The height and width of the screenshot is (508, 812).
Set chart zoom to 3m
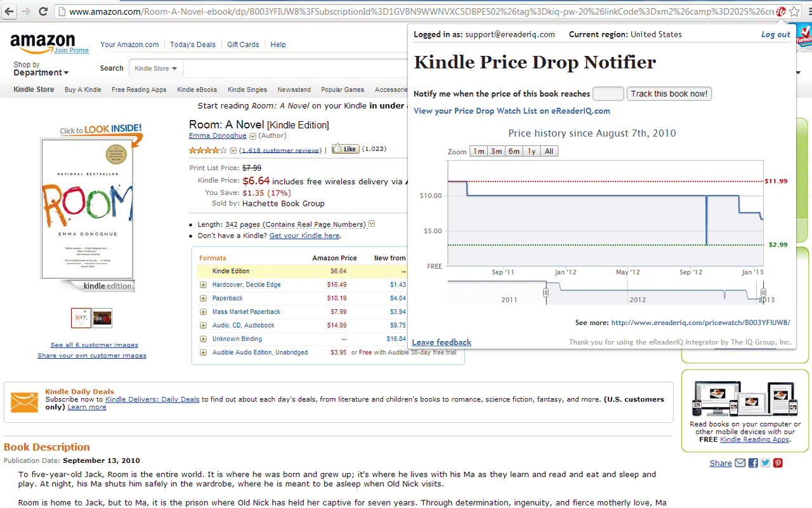496,151
